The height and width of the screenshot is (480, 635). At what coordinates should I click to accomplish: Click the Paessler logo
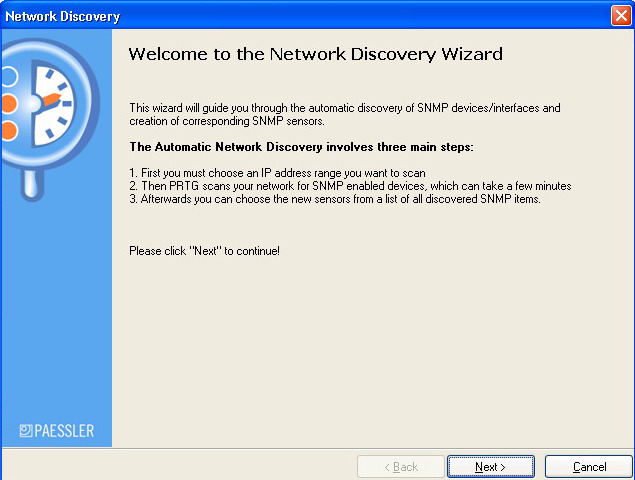[x=57, y=431]
